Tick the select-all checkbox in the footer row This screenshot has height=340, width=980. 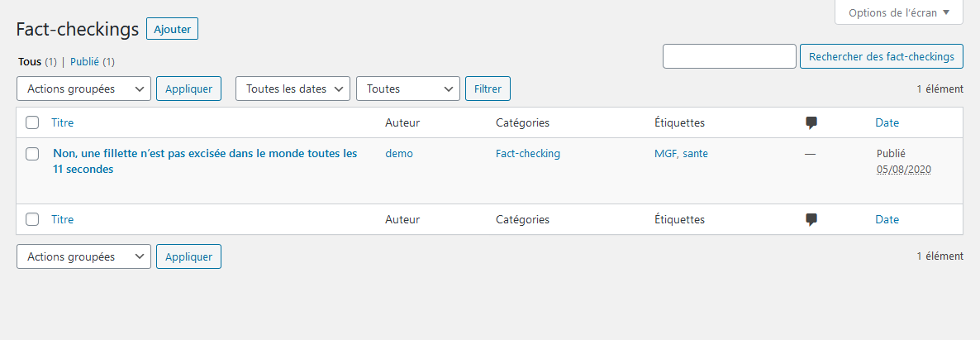pyautogui.click(x=32, y=219)
